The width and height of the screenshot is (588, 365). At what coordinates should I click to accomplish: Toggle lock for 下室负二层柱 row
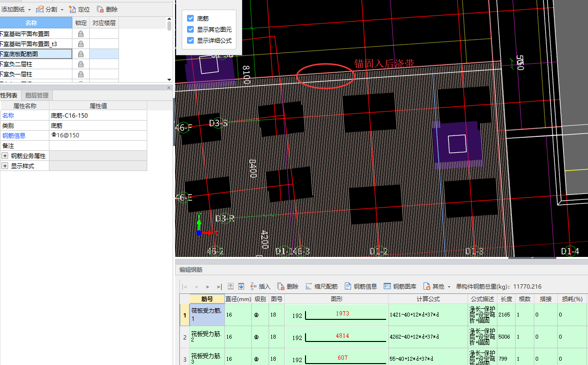81,64
